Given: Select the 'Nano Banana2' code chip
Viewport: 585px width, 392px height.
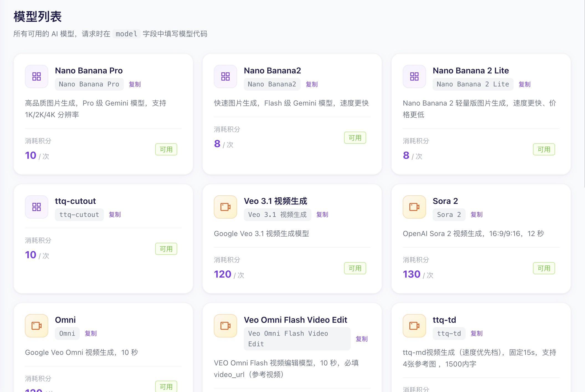Looking at the screenshot, I should 272,84.
